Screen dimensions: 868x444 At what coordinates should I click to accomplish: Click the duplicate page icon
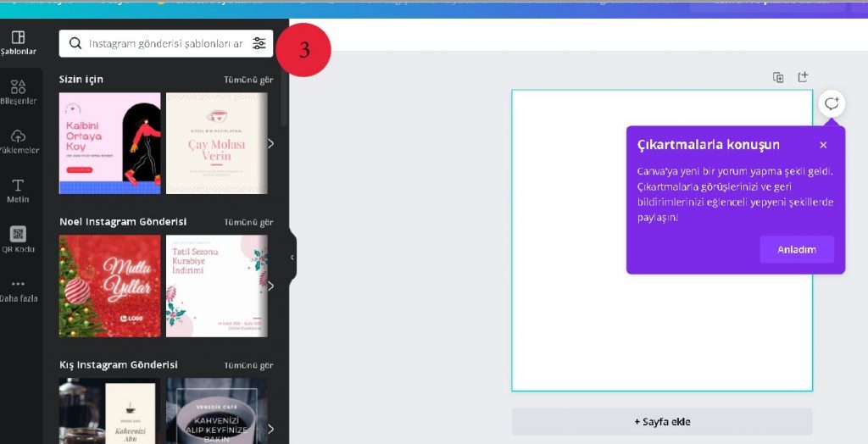778,77
